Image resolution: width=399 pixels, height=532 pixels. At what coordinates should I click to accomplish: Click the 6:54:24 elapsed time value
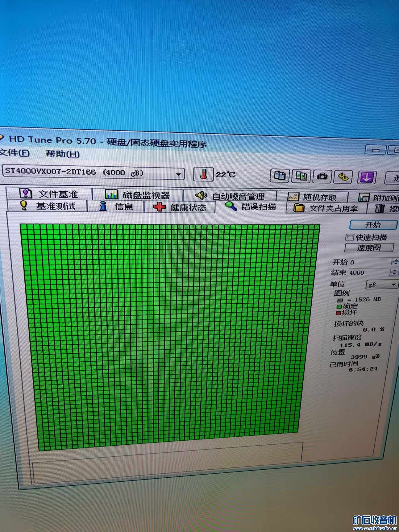click(x=363, y=369)
